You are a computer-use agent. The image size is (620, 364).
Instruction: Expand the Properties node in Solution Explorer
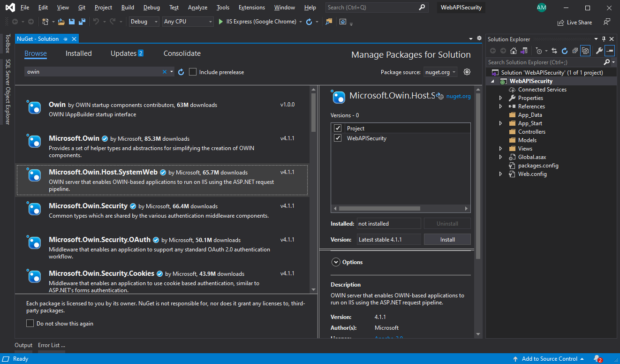(x=500, y=98)
